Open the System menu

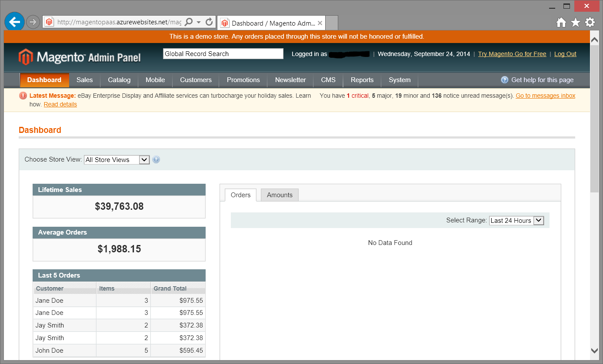click(400, 80)
